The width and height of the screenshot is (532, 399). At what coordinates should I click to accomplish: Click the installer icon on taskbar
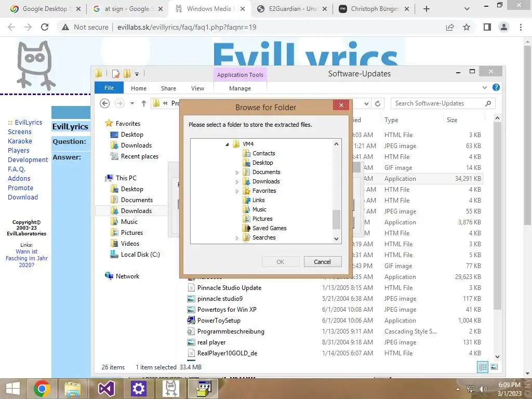[204, 389]
